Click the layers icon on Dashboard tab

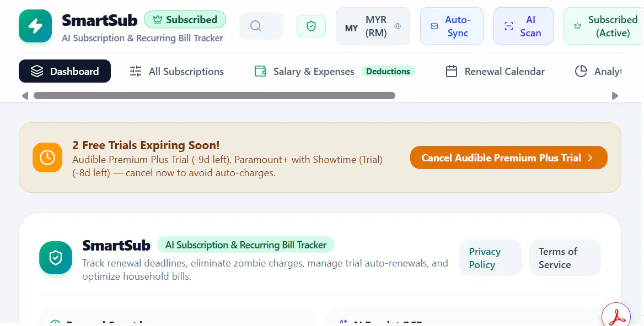(x=37, y=71)
